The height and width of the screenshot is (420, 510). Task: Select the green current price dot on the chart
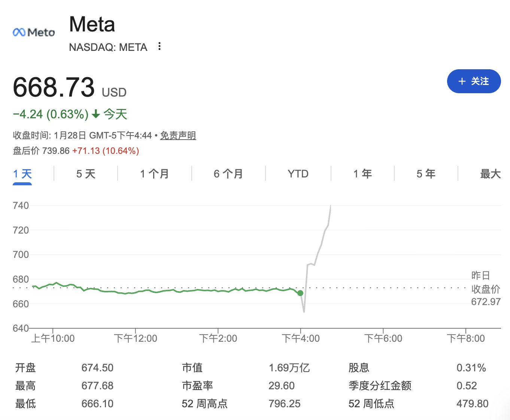point(300,293)
